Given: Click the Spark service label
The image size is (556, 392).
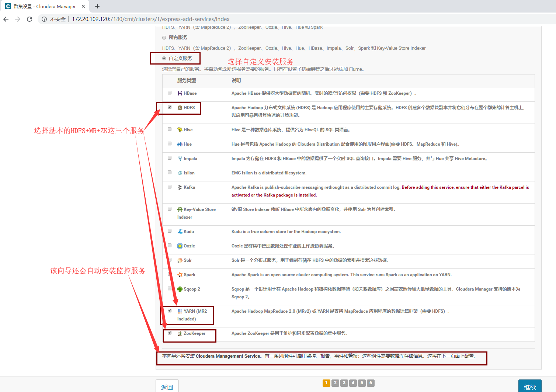Looking at the screenshot, I should pyautogui.click(x=190, y=275).
